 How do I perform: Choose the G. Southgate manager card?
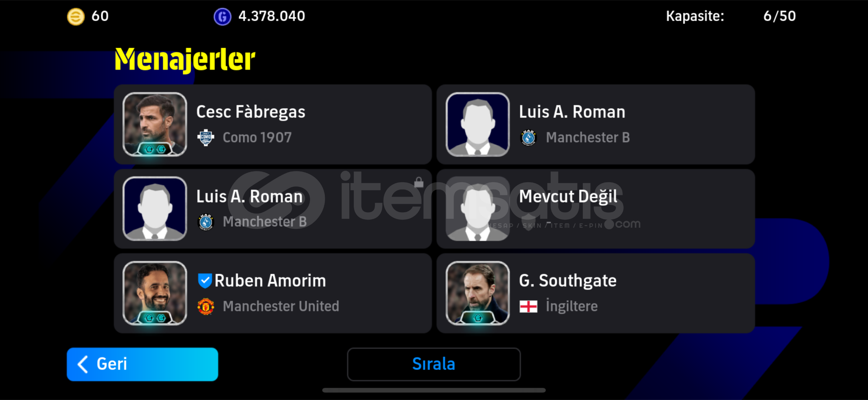596,293
